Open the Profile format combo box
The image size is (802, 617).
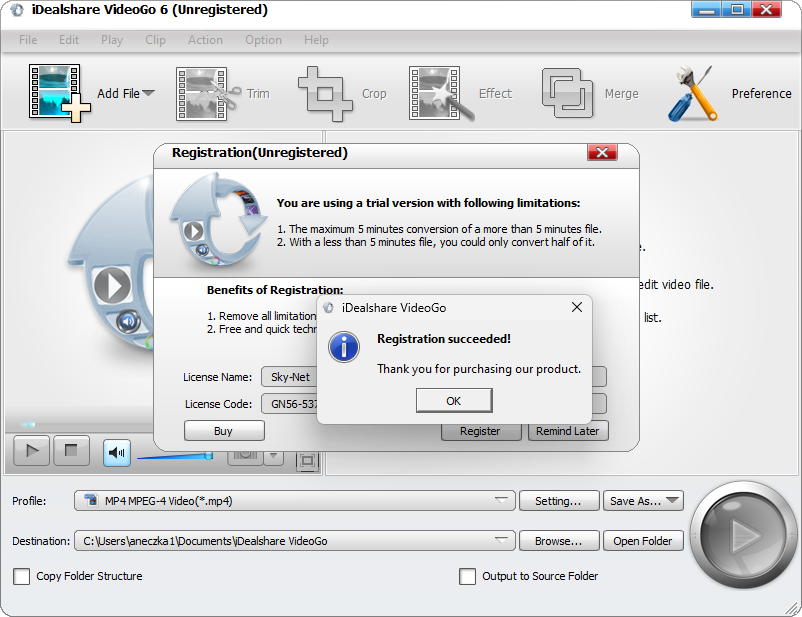click(295, 501)
